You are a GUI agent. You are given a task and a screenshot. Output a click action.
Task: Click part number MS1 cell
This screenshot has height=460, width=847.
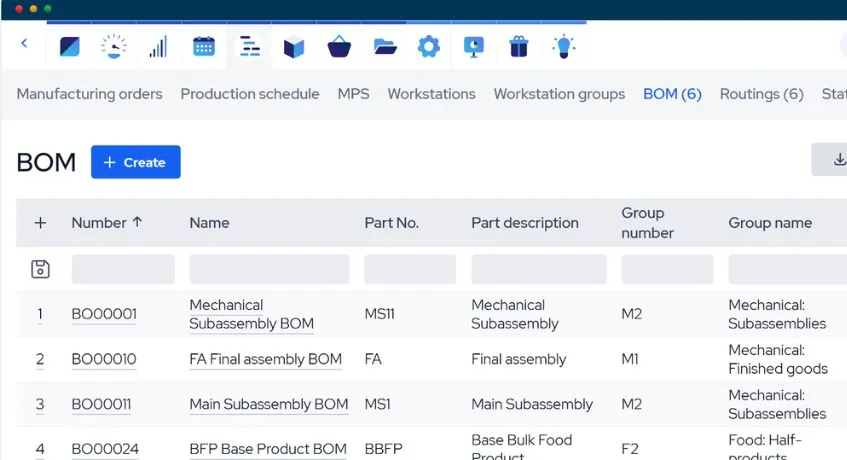point(378,404)
